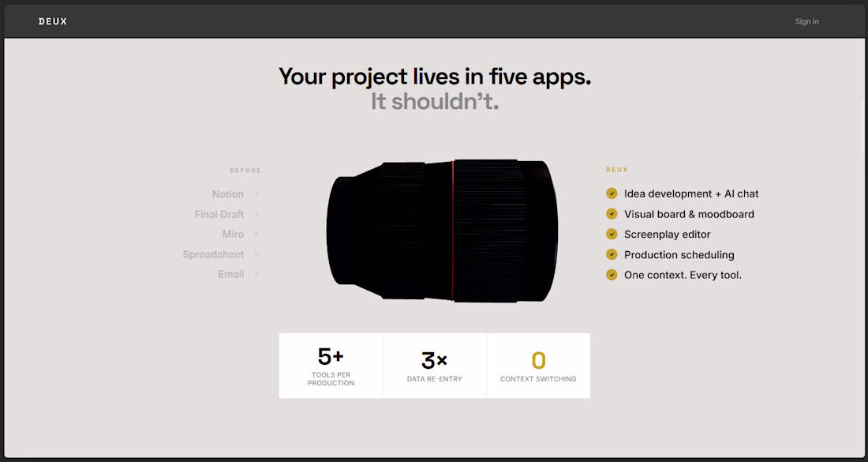
Task: Click the camera lens 3D model
Action: click(443, 231)
